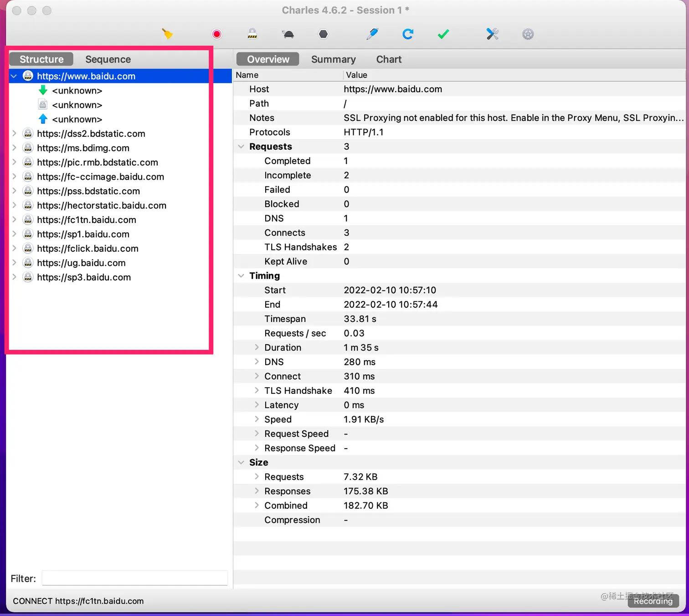
Task: Expand the https://ms.bdimg.com host
Action: coord(14,148)
